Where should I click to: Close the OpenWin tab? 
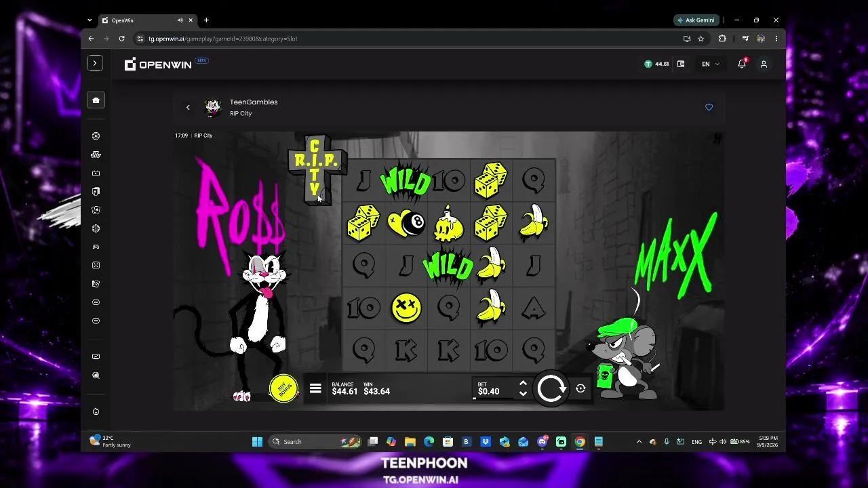click(191, 20)
